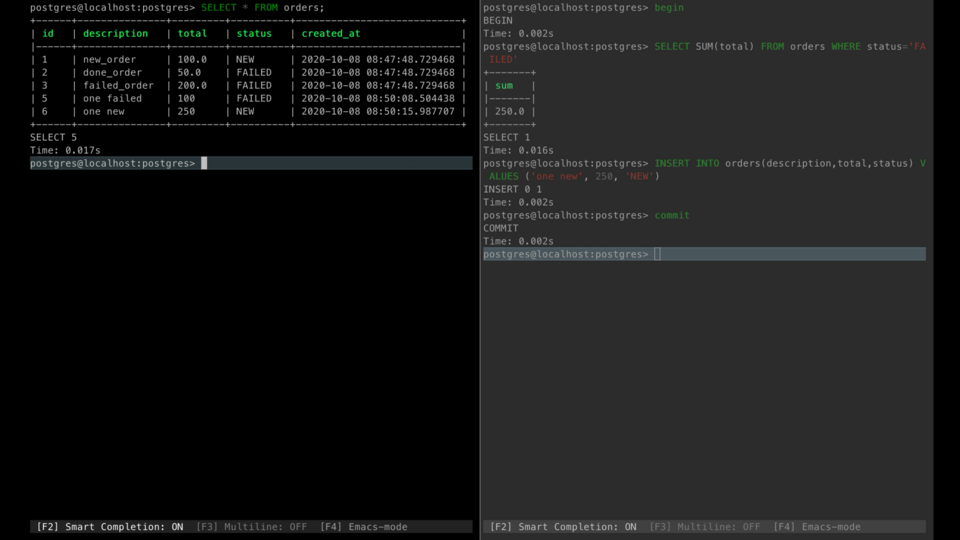Switch Emacs-mode in right terminal status bar
This screenshot has width=960, height=540.
(817, 527)
